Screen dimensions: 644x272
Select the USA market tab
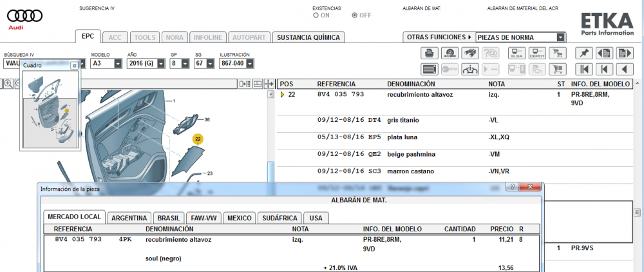(316, 218)
